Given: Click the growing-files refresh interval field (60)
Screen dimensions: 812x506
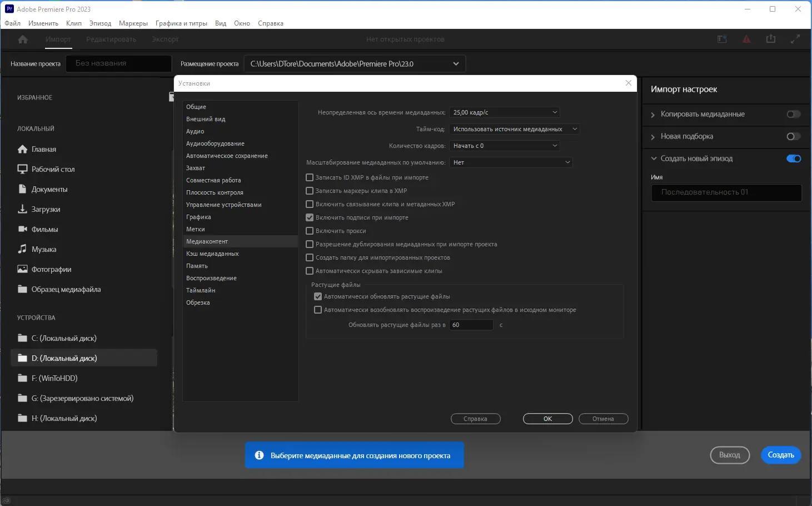Looking at the screenshot, I should click(x=471, y=325).
